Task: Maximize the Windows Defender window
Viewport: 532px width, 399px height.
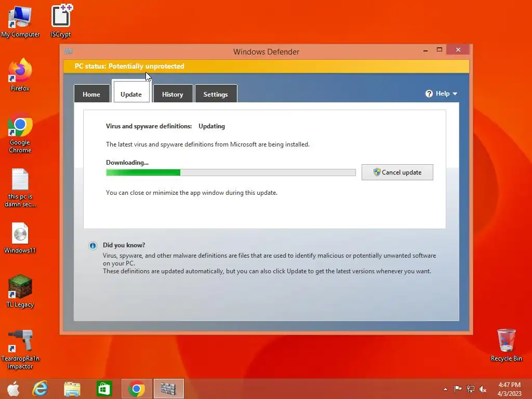Action: pyautogui.click(x=440, y=49)
